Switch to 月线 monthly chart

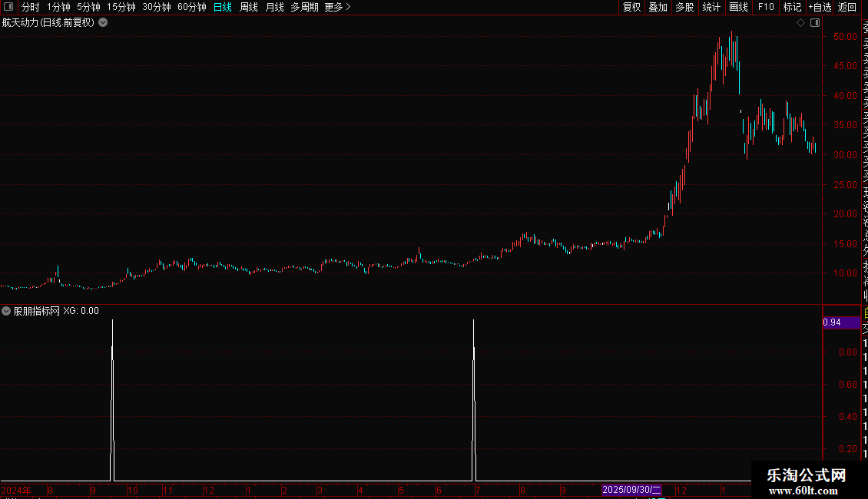coord(274,7)
